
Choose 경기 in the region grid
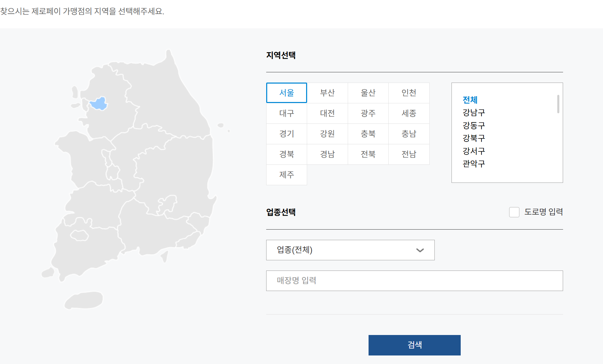tap(287, 134)
